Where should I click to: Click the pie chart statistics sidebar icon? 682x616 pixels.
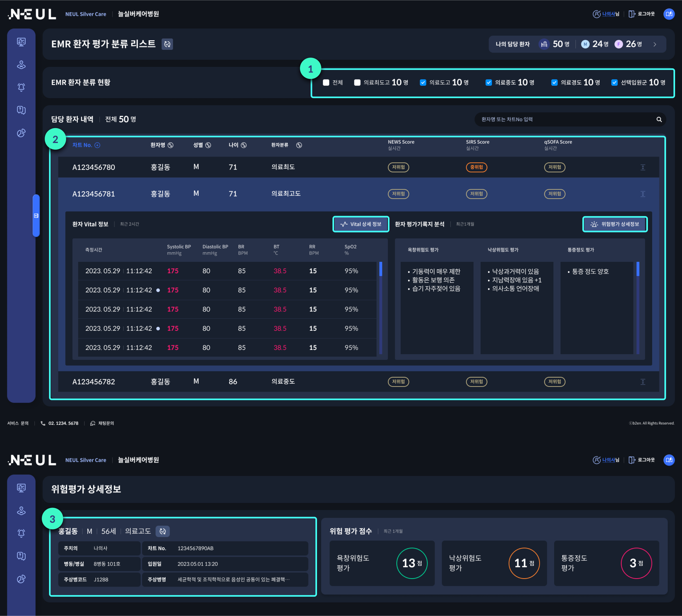coord(21,133)
